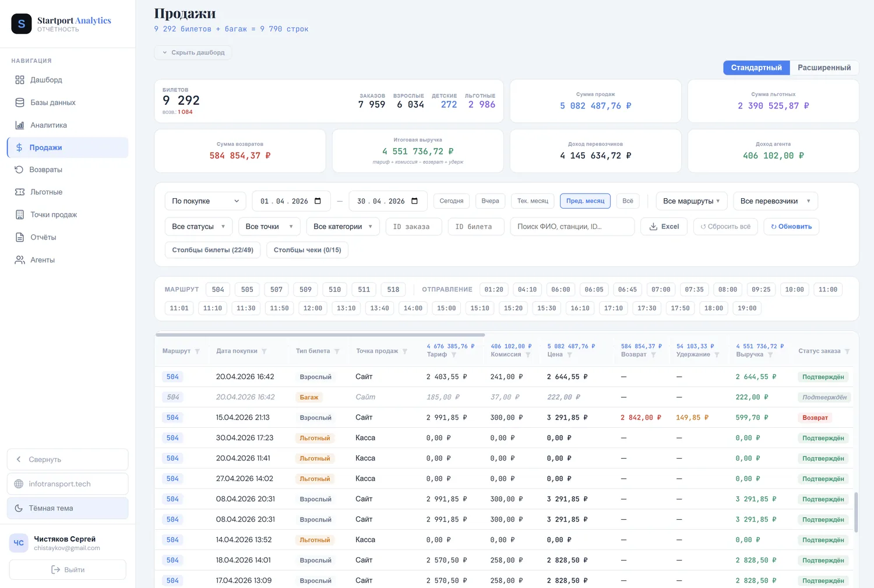The image size is (874, 588).
Task: Click the horizontal table scrollbar
Action: pos(320,335)
